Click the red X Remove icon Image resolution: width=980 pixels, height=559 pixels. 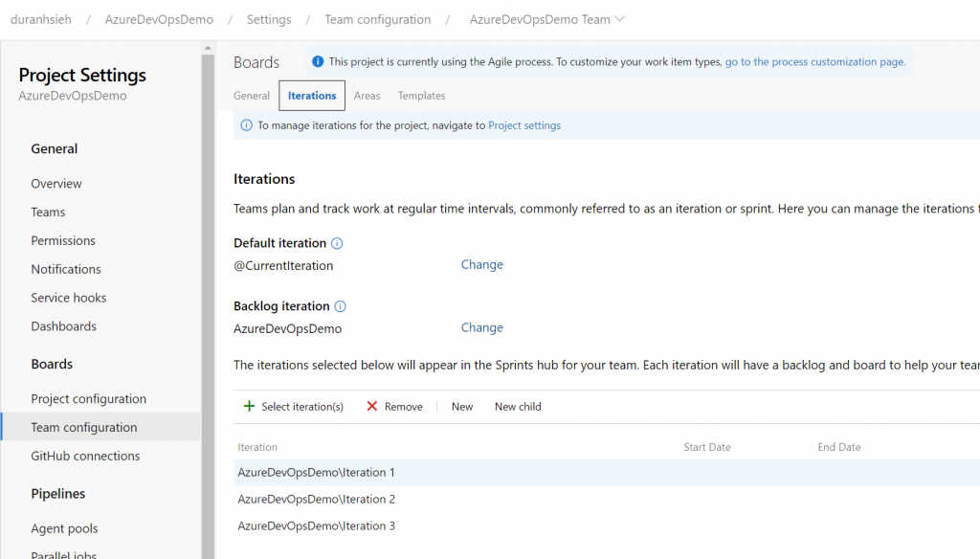tap(372, 407)
